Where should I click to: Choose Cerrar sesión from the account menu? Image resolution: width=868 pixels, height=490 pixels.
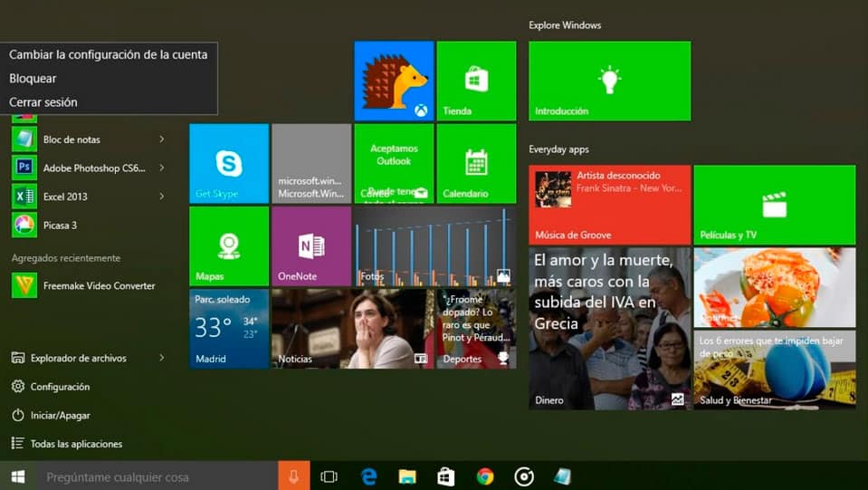109,101
